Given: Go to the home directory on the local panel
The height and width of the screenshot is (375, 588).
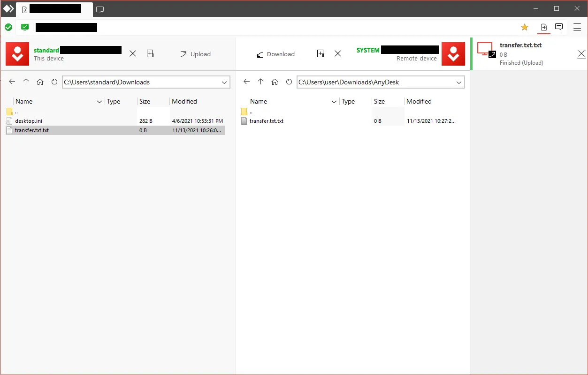Looking at the screenshot, I should 40,81.
